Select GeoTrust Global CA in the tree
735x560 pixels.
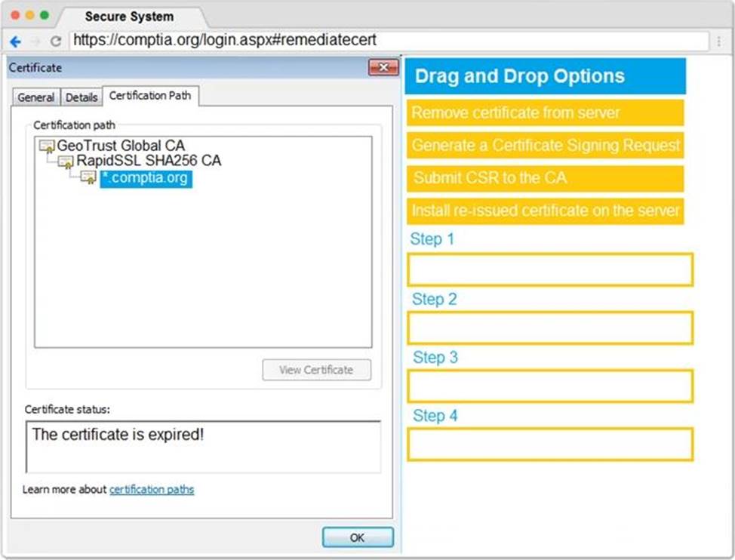coord(121,146)
